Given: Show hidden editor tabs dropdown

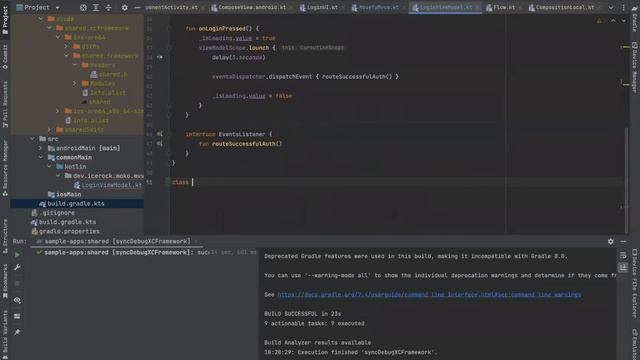Looking at the screenshot, I should [611, 7].
